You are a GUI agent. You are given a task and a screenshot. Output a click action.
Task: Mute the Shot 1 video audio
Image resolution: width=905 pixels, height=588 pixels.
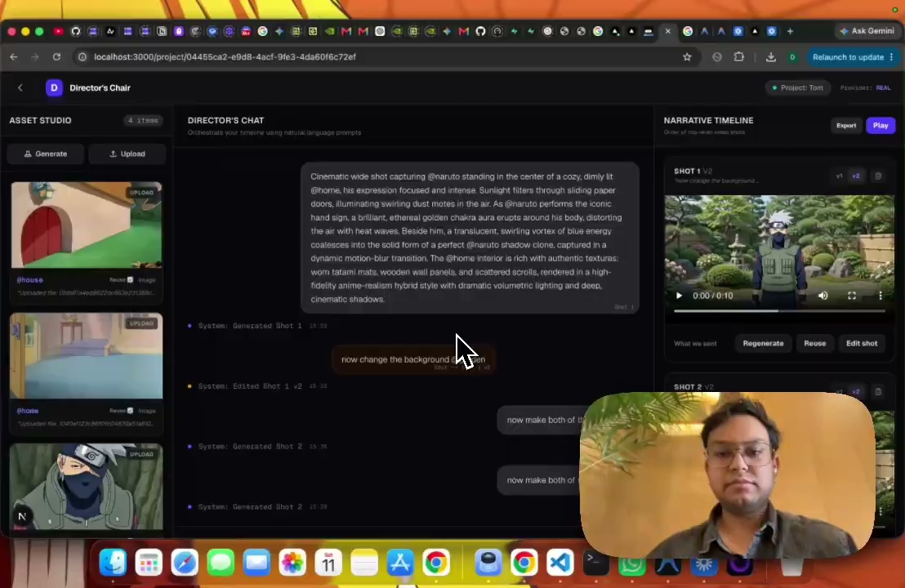click(823, 296)
